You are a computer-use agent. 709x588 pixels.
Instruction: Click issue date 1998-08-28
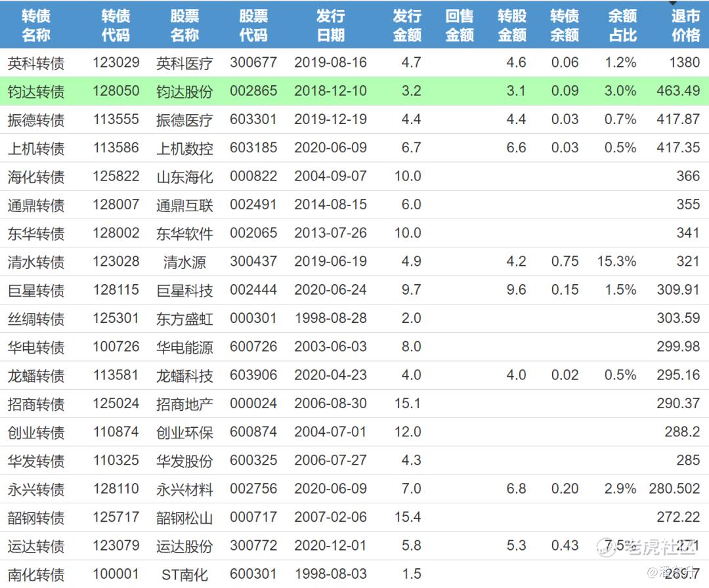pyautogui.click(x=330, y=319)
